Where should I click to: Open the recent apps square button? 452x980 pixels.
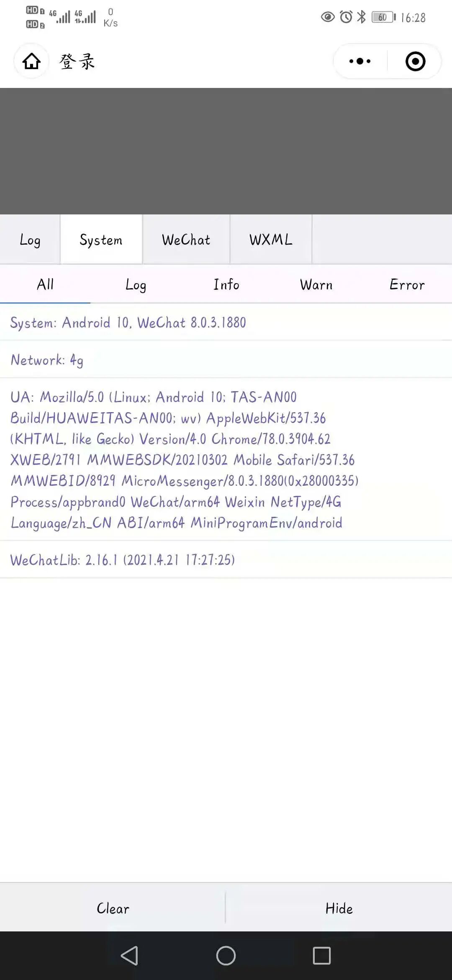pyautogui.click(x=322, y=956)
